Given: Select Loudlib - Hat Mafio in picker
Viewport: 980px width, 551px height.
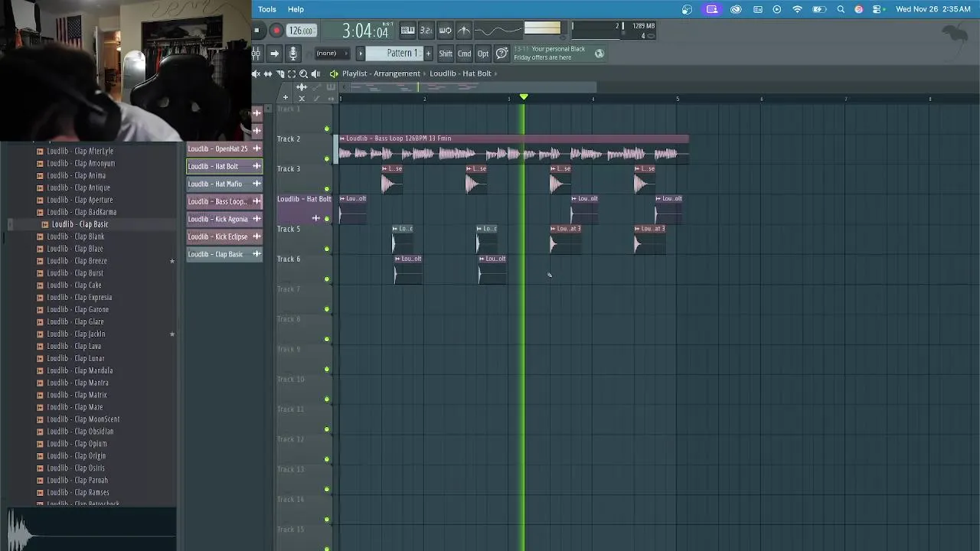Looking at the screenshot, I should click(224, 184).
